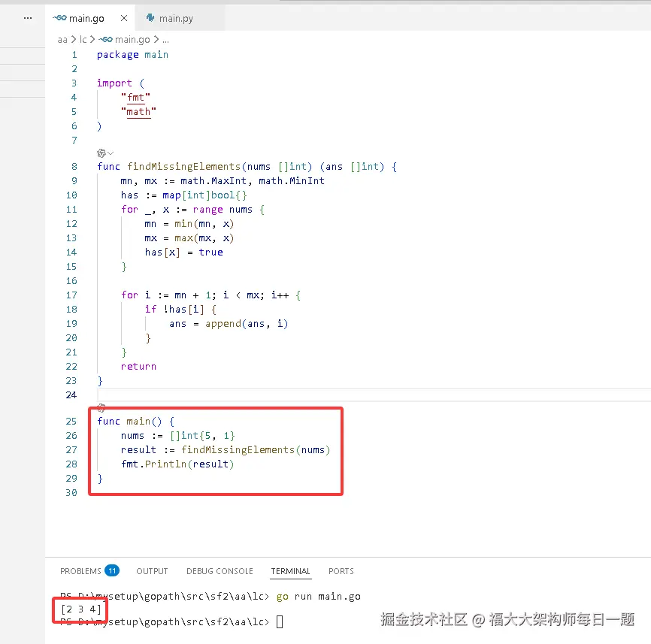Click 'min(mn, x)' call on line 12

click(x=204, y=224)
